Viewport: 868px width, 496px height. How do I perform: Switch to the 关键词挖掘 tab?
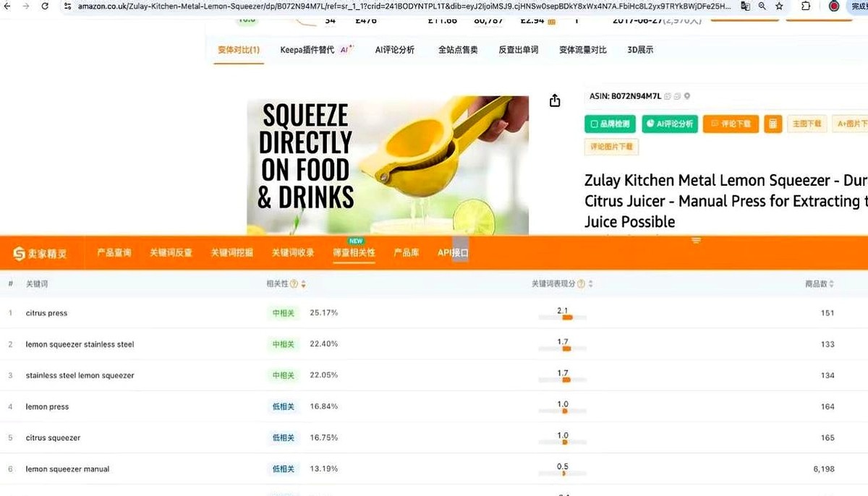point(231,253)
